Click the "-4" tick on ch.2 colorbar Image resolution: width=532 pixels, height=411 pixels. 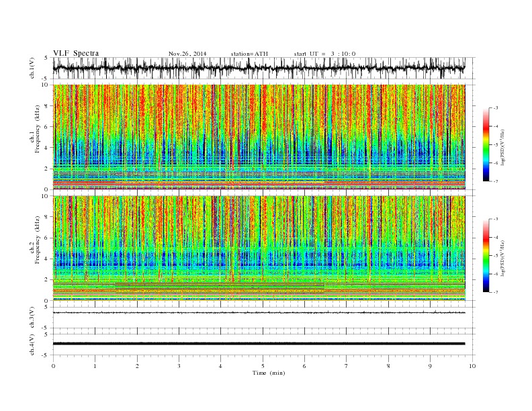[496, 237]
